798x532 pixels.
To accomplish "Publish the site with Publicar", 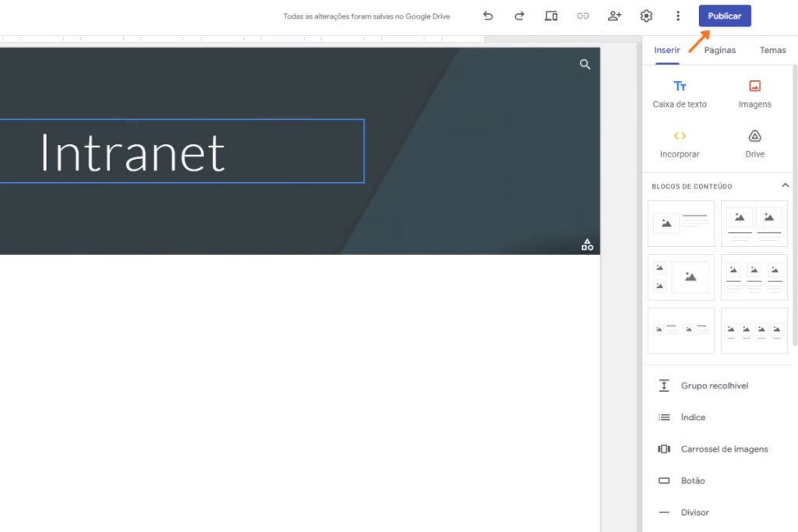I will coord(724,15).
